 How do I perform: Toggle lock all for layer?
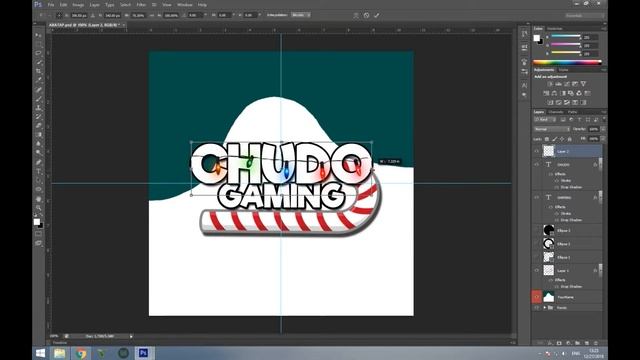[x=570, y=139]
